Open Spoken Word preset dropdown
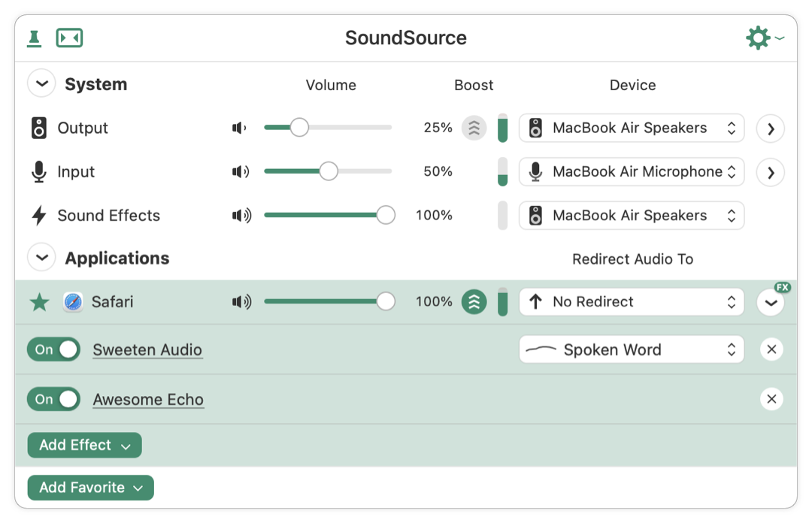 (632, 349)
